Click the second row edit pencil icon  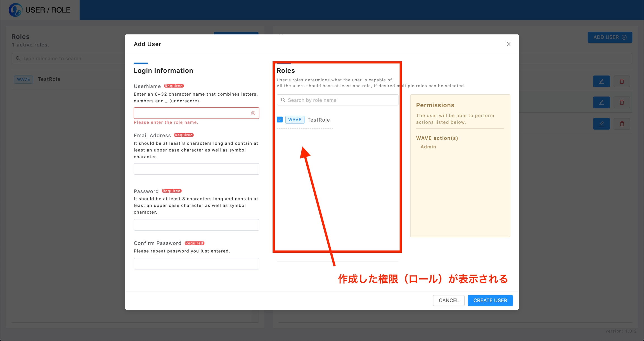[x=601, y=103]
